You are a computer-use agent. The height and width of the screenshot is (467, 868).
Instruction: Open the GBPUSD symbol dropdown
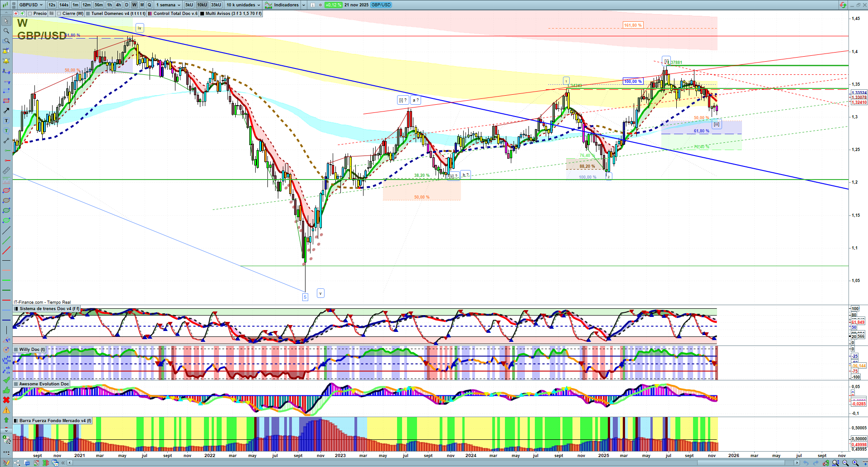click(31, 5)
